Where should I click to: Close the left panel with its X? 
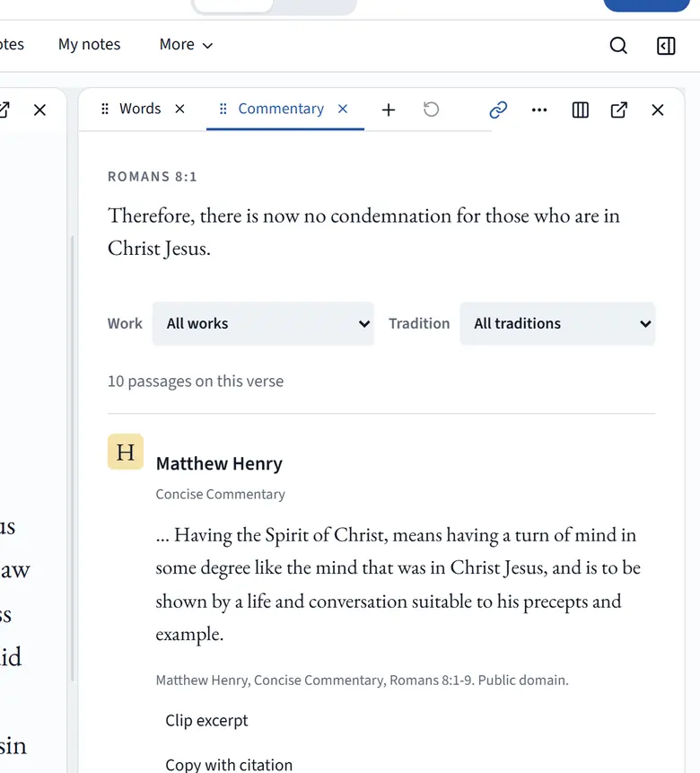(39, 110)
